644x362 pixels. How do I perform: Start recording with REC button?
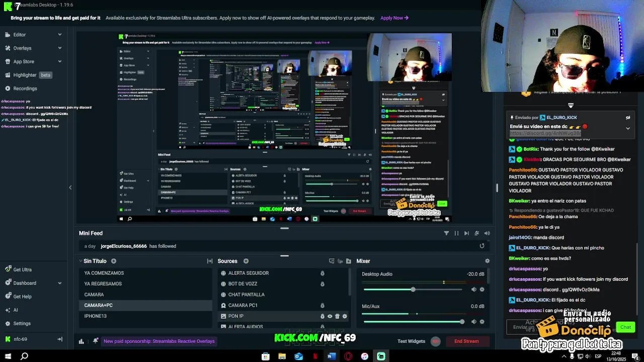[436, 341]
